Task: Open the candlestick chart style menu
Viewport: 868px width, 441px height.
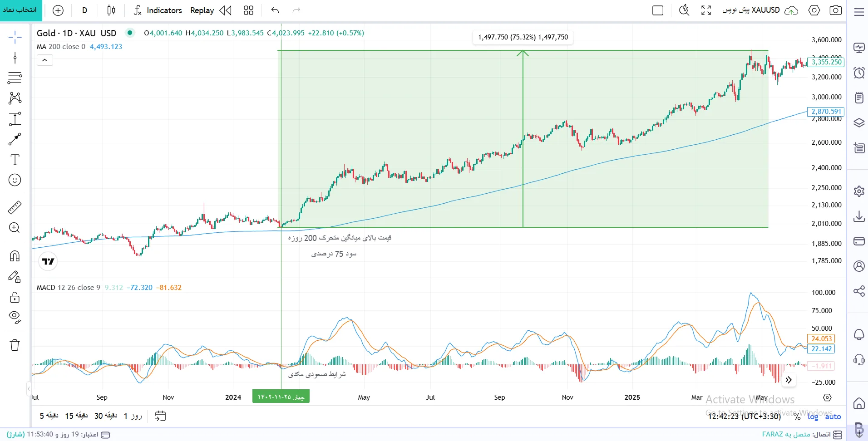Action: click(x=111, y=10)
